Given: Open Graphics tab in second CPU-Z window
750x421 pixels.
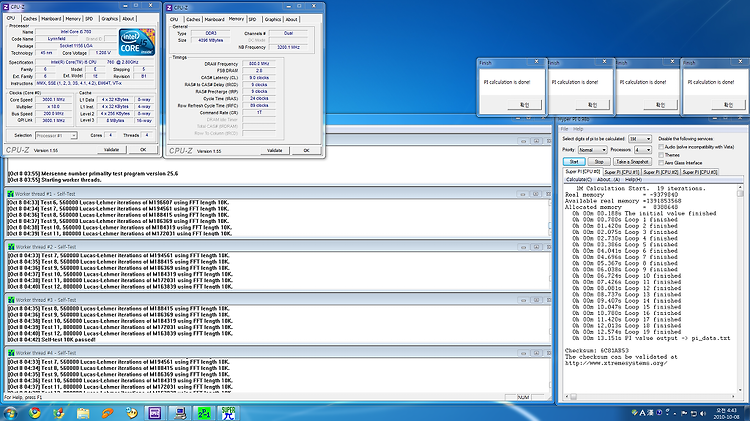Looking at the screenshot, I should coord(273,20).
